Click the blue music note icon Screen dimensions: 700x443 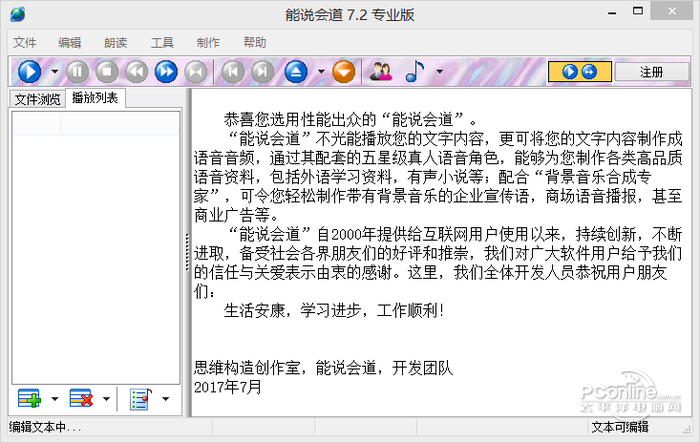[x=415, y=71]
